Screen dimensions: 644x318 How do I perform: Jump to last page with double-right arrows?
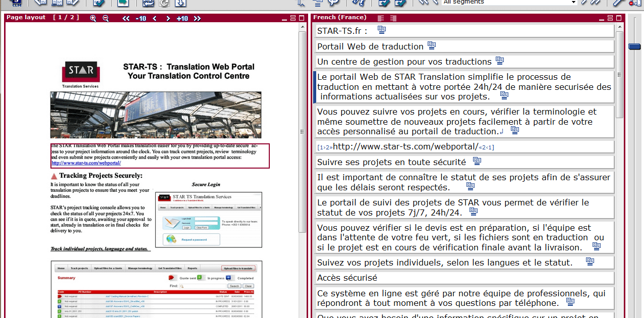(x=197, y=19)
